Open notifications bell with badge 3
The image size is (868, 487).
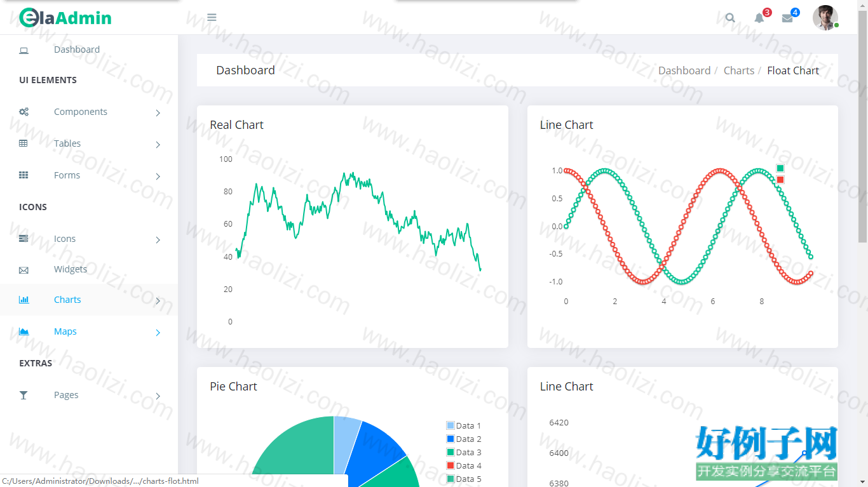(x=759, y=18)
